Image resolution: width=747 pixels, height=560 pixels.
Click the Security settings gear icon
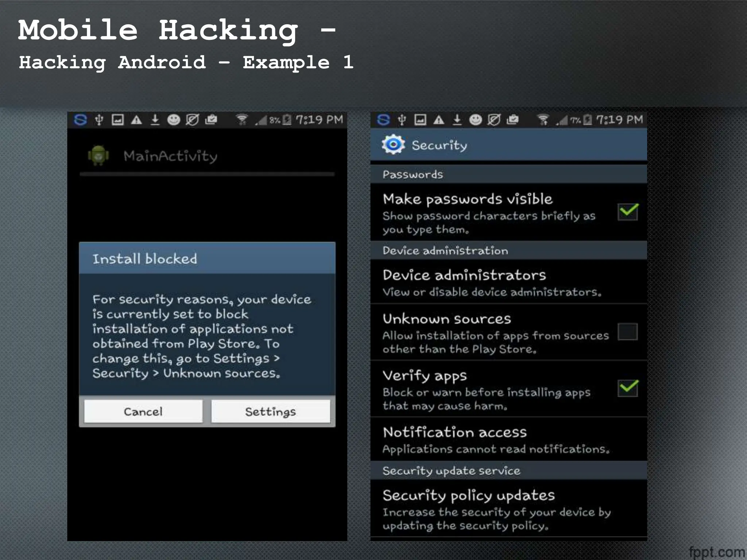point(393,145)
